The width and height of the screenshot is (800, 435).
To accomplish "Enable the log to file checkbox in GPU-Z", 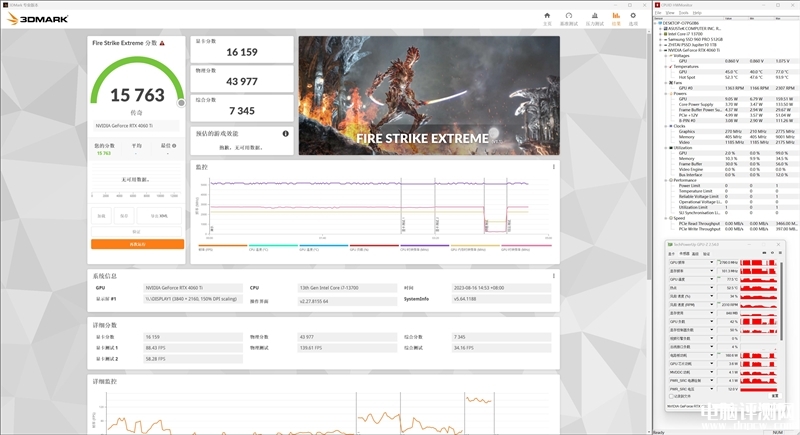I will (x=673, y=396).
